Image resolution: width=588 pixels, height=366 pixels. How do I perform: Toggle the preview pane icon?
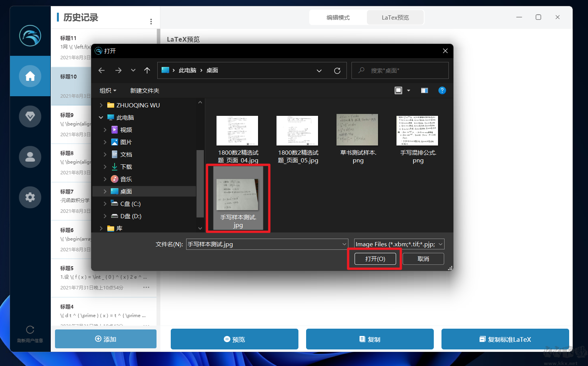point(425,90)
